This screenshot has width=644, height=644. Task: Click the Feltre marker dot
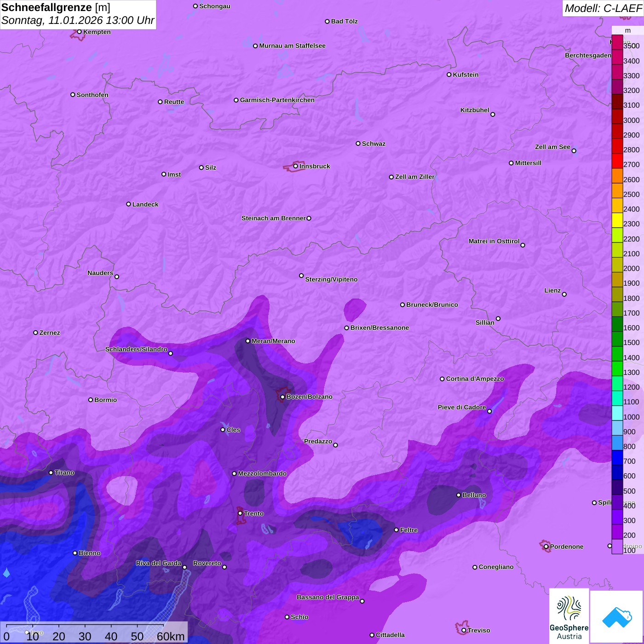point(397,530)
